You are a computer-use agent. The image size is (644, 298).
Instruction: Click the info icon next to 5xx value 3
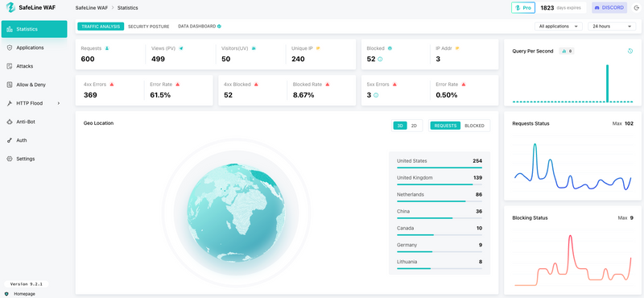point(376,95)
